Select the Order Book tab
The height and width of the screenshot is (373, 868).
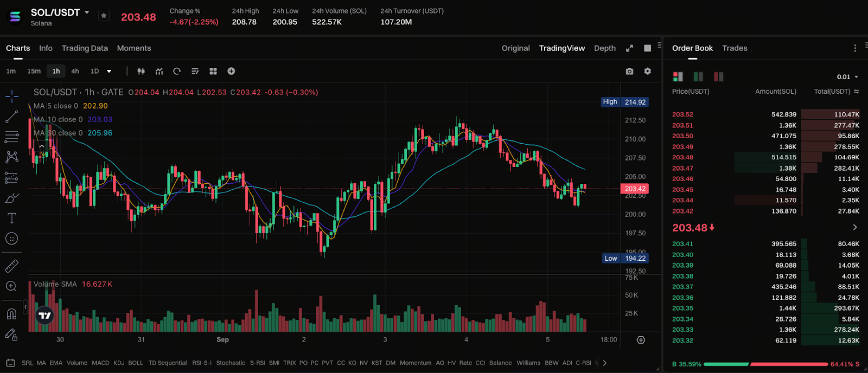pyautogui.click(x=692, y=48)
